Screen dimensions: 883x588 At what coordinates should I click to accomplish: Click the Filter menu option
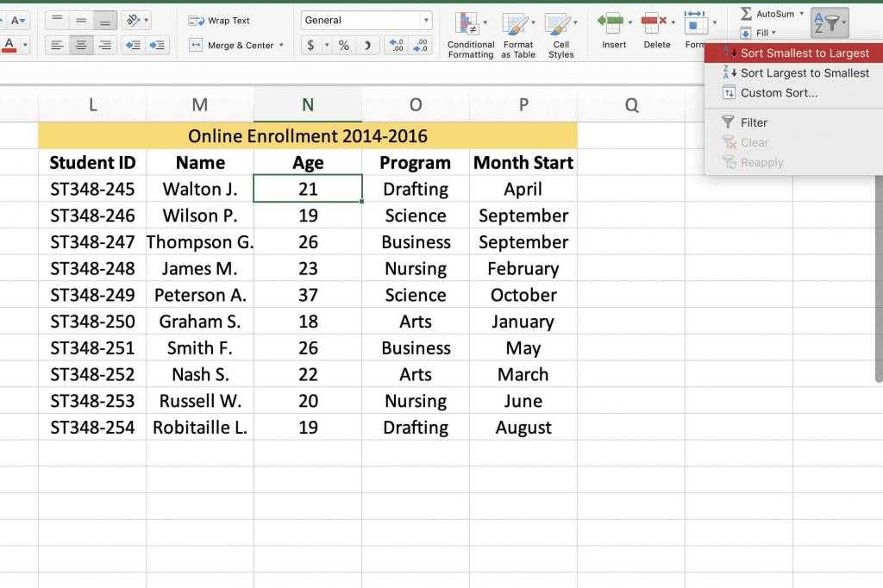click(x=753, y=122)
